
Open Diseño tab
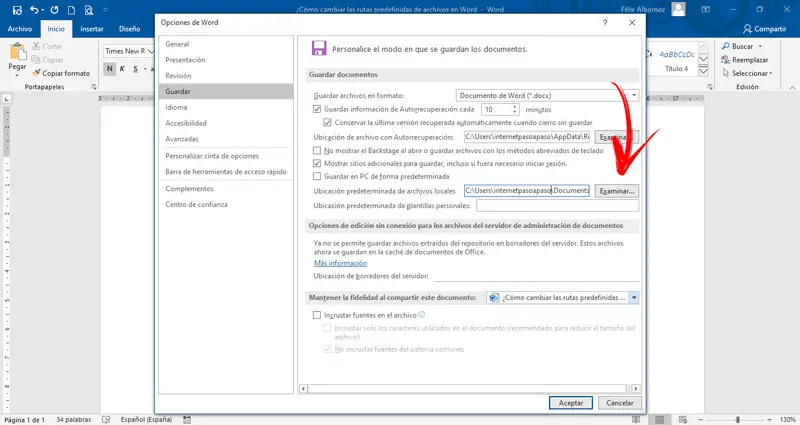[130, 29]
